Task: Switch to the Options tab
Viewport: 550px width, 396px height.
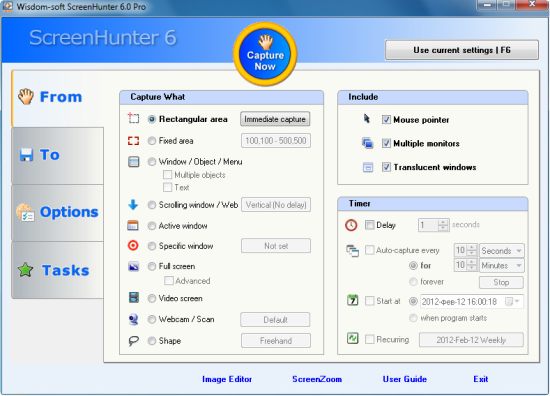Action: coord(58,213)
